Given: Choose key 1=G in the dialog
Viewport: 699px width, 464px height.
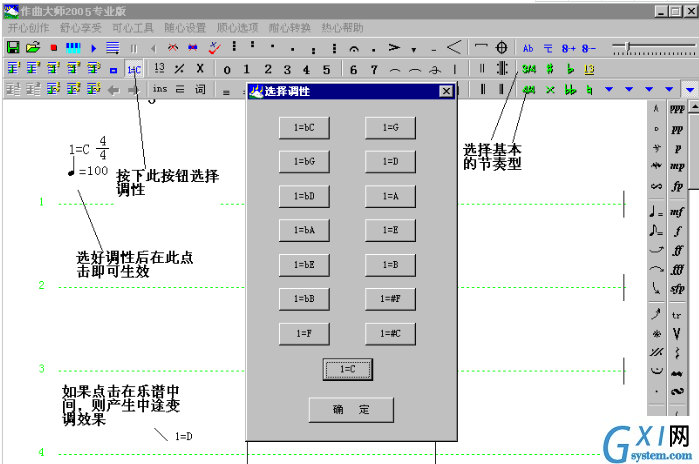Looking at the screenshot, I should point(390,127).
